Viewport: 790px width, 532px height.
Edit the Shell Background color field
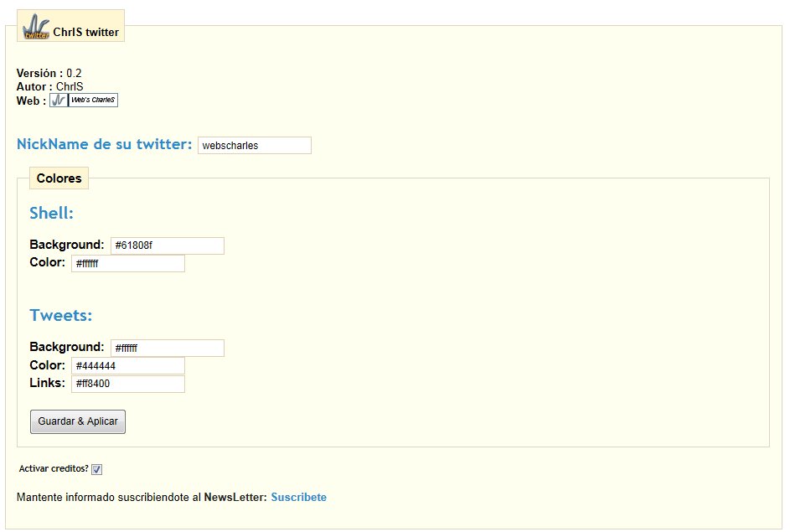[x=168, y=245]
